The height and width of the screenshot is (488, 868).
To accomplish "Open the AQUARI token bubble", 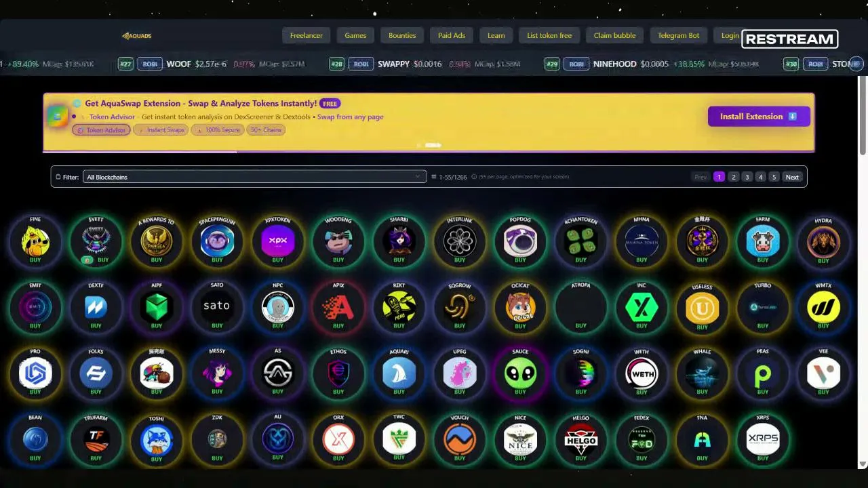I will pos(399,373).
